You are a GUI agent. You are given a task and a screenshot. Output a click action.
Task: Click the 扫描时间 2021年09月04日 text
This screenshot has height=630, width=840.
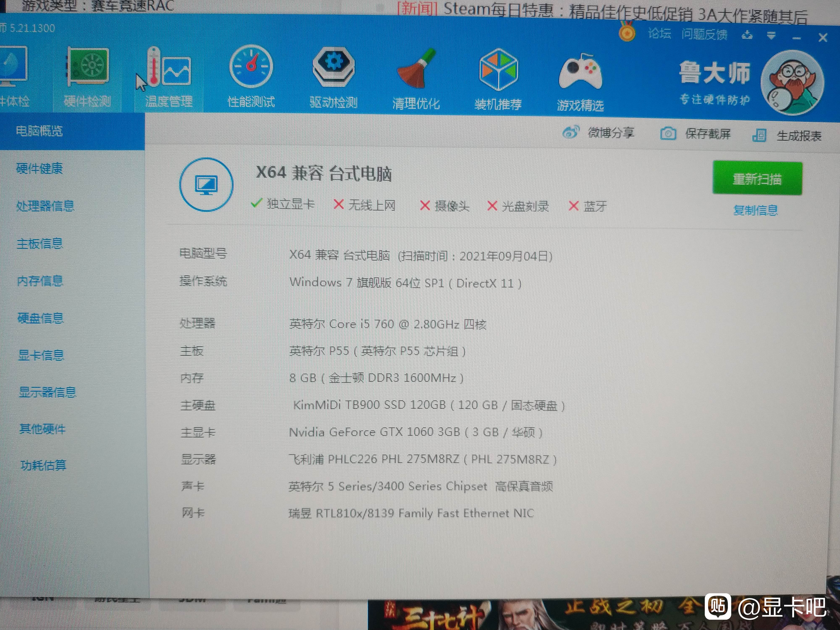tap(475, 256)
